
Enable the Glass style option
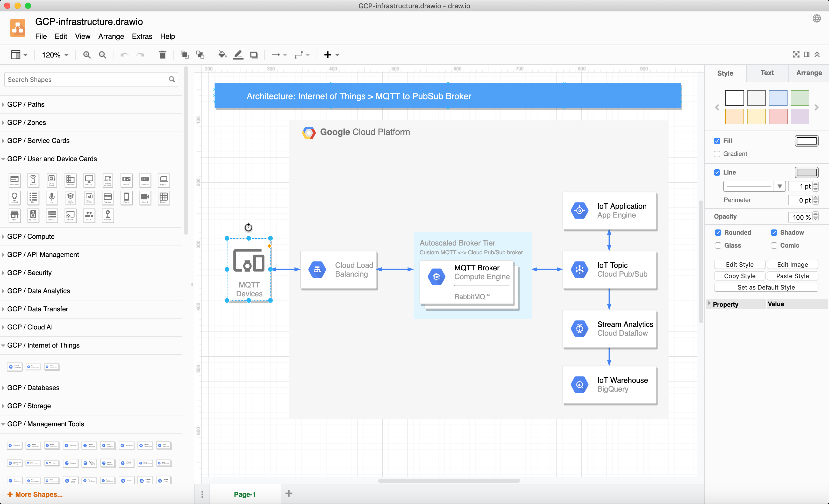coord(718,246)
